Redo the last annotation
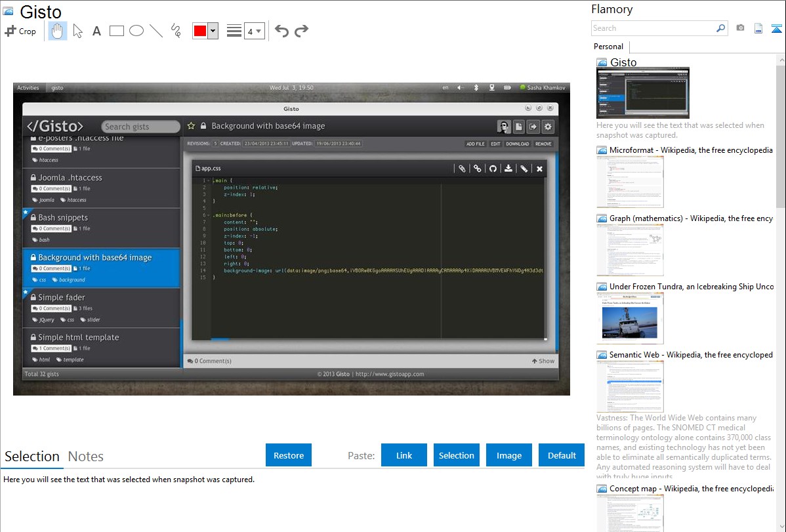This screenshot has height=532, width=786. point(301,31)
